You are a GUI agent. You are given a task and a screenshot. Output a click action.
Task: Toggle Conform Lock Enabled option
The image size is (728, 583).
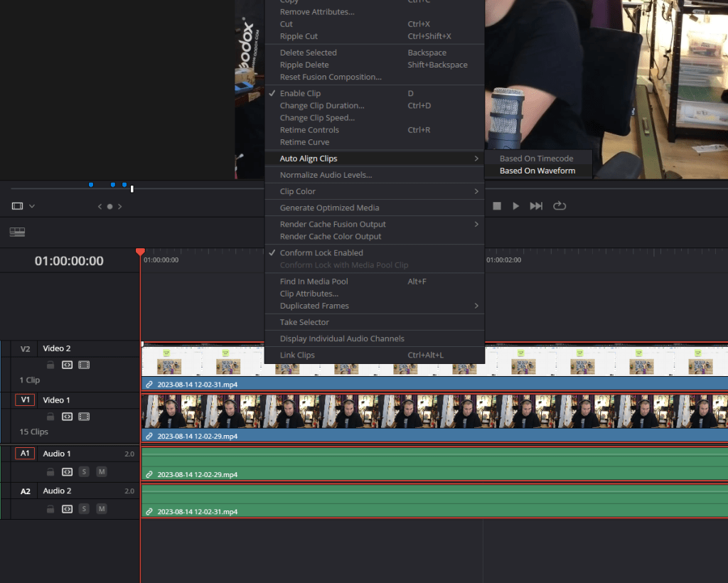pos(375,253)
